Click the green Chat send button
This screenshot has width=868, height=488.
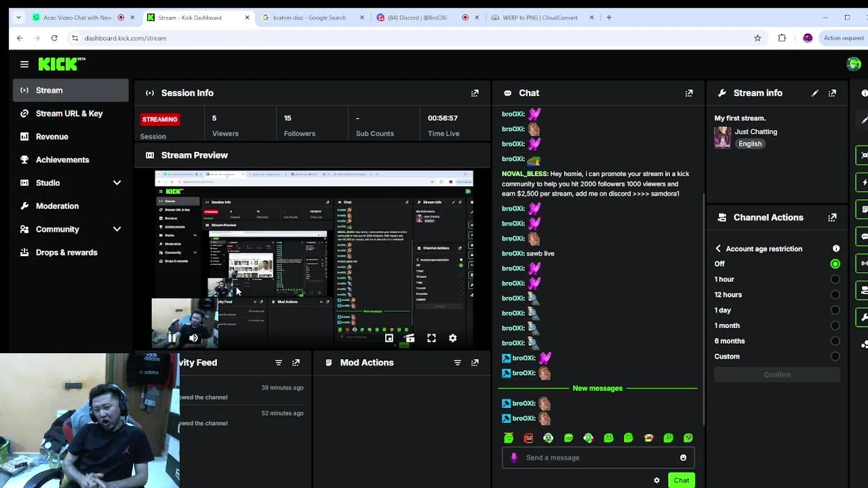pos(681,481)
